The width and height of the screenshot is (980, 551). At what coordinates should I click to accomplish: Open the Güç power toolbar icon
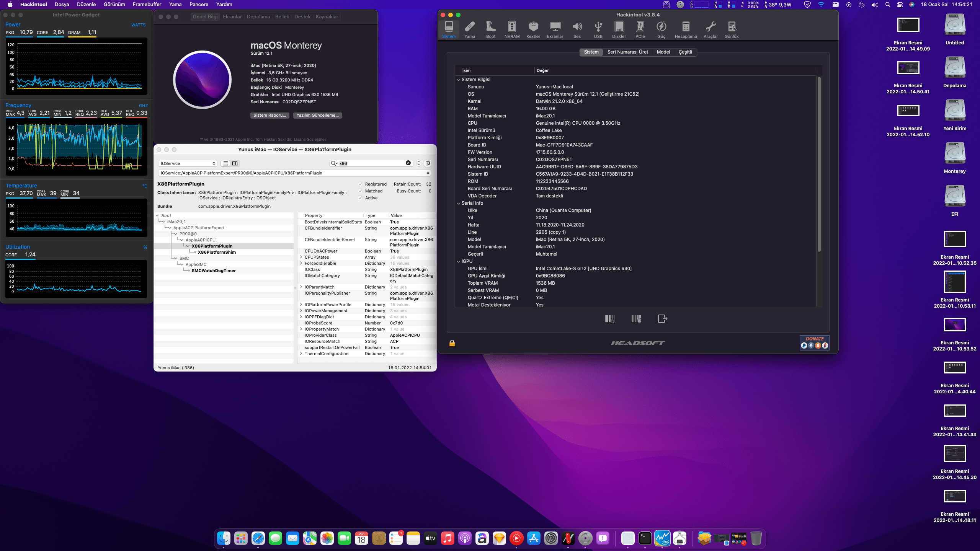pyautogui.click(x=661, y=29)
